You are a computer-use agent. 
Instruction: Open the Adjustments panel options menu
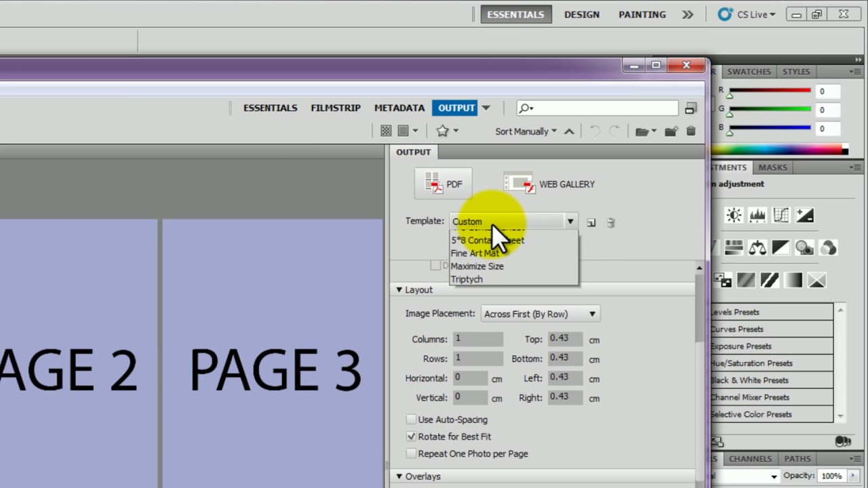pyautogui.click(x=855, y=167)
